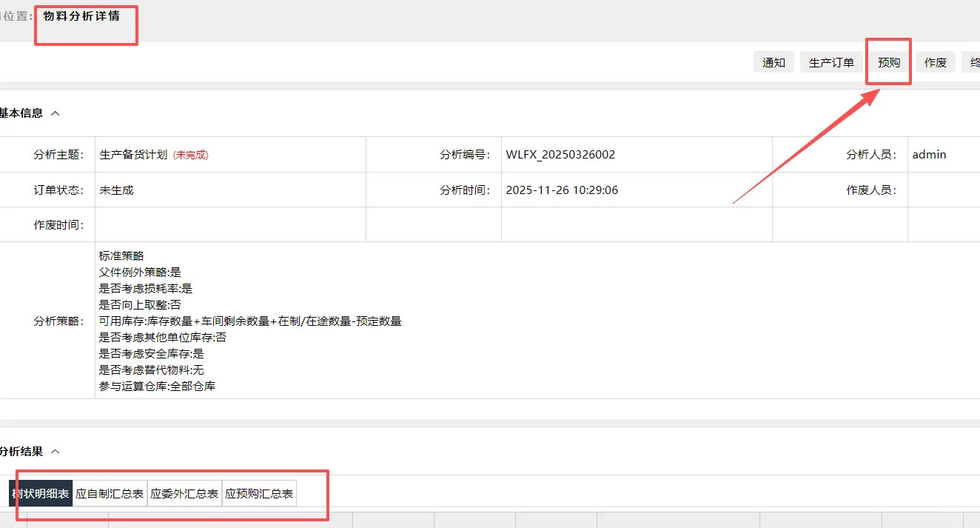Click the analyst name admin

tap(929, 154)
